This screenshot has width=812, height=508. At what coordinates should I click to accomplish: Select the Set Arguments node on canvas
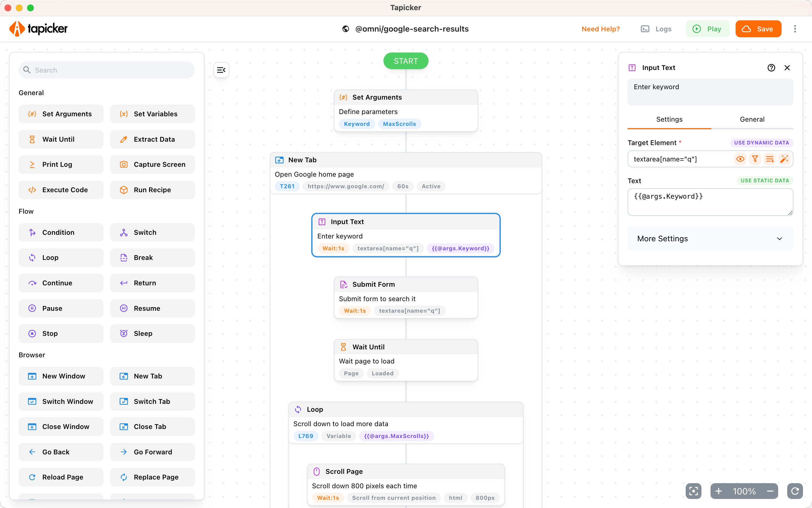[406, 111]
